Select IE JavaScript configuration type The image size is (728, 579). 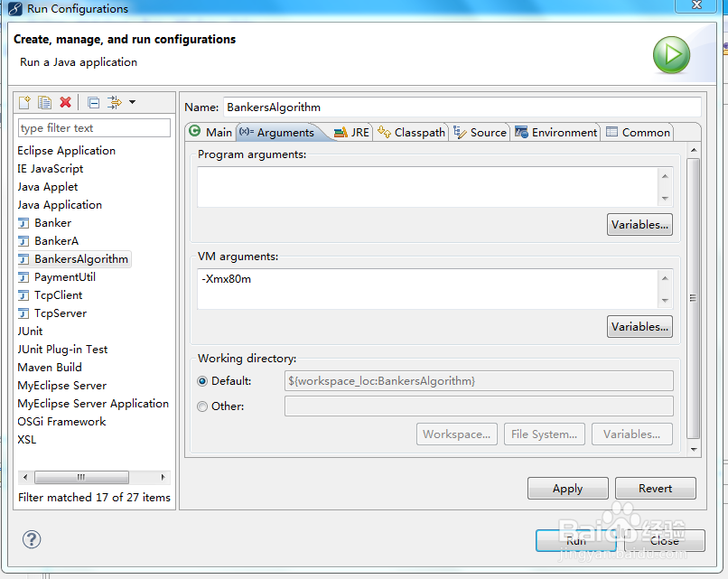click(x=51, y=169)
